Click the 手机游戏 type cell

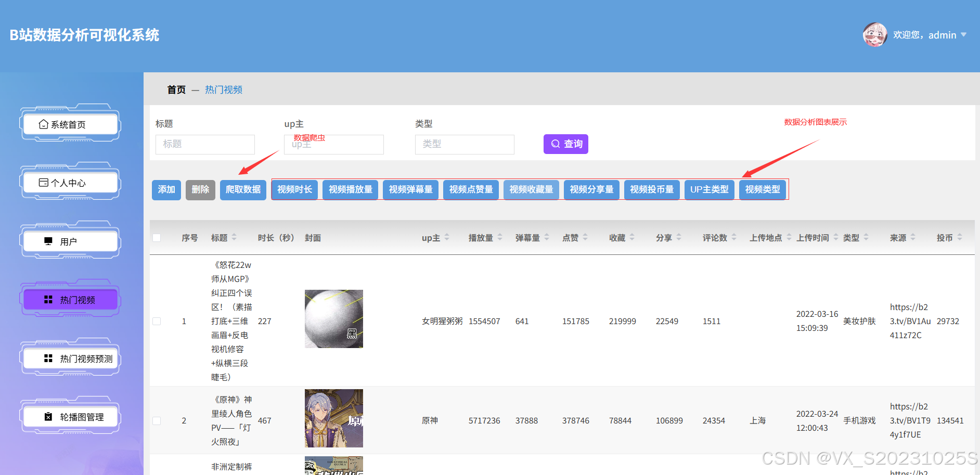859,421
